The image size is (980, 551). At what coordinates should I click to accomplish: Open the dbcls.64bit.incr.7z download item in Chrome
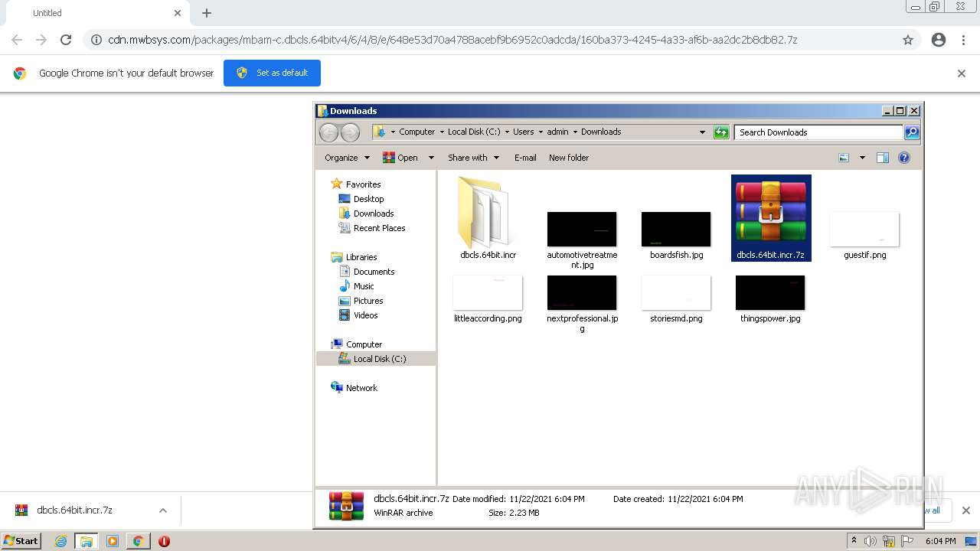point(74,510)
